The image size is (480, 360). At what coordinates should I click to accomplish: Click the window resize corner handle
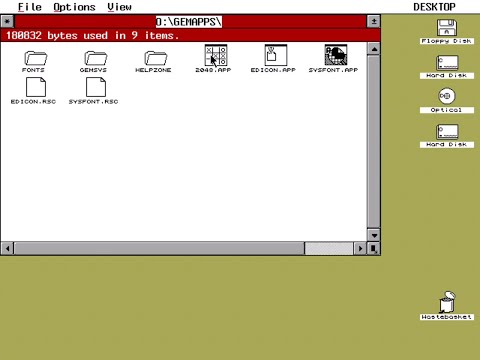374,248
